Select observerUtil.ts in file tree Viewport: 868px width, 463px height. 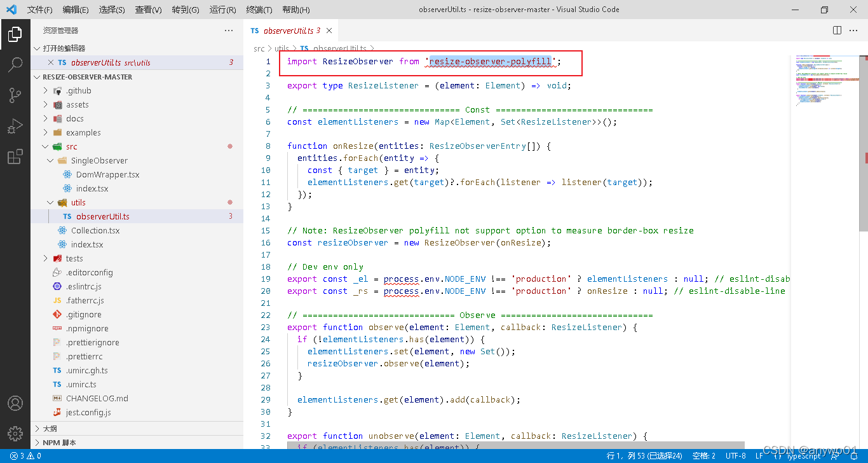137,216
